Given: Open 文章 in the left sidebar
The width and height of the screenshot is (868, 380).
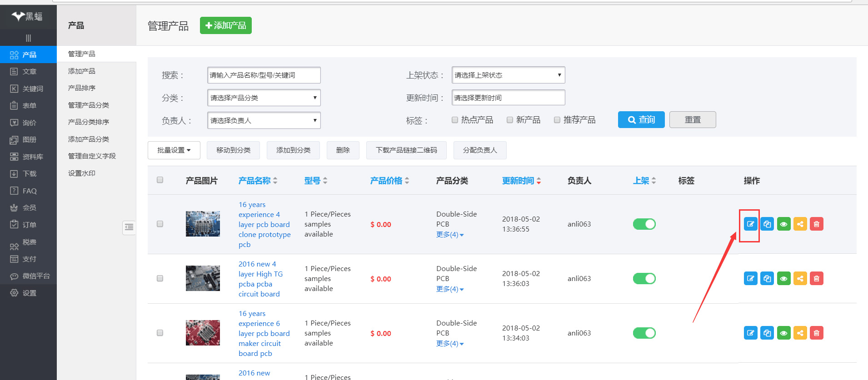Looking at the screenshot, I should [x=29, y=72].
